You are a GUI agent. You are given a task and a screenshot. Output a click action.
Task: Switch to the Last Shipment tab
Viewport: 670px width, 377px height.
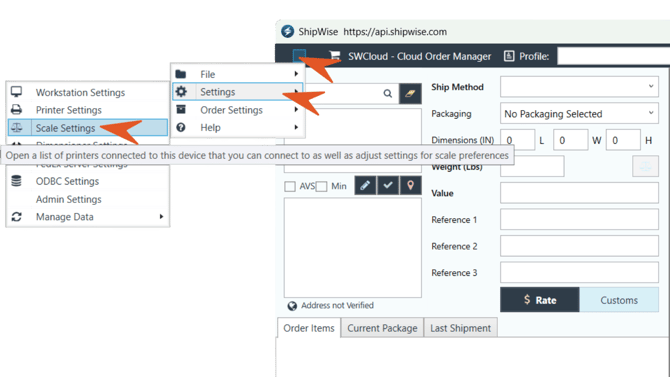point(461,328)
